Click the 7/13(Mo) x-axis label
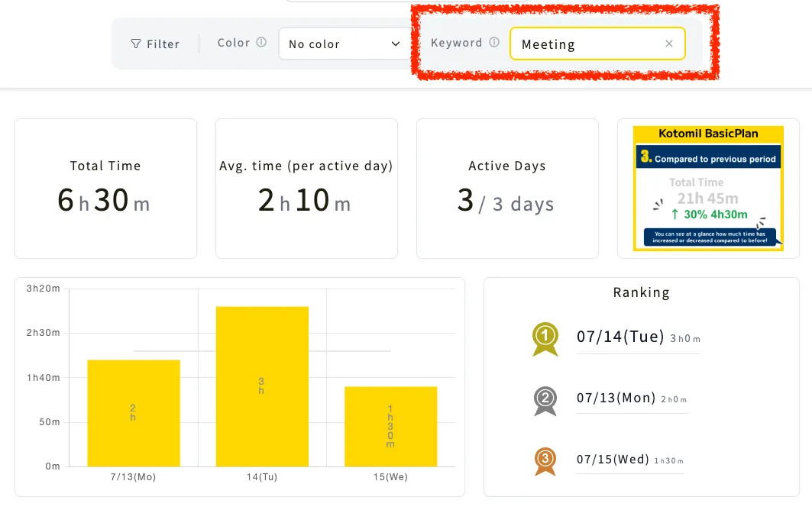812x513 pixels. point(133,477)
